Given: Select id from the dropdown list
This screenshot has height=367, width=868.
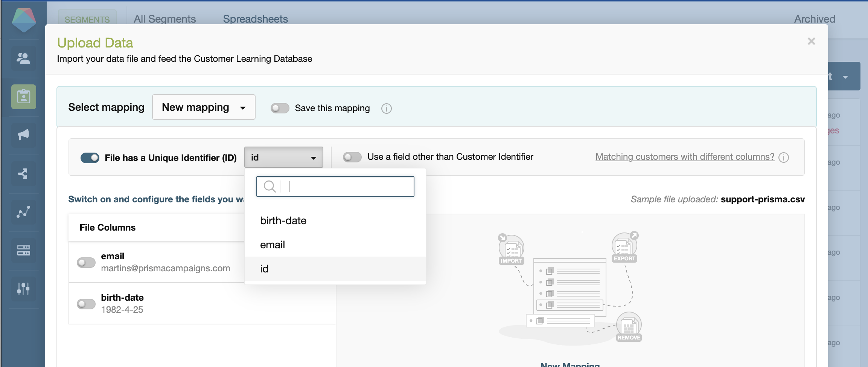Looking at the screenshot, I should 335,269.
